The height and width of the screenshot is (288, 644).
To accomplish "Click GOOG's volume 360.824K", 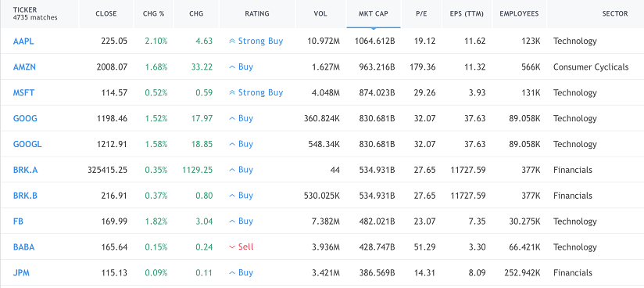I will click(322, 118).
